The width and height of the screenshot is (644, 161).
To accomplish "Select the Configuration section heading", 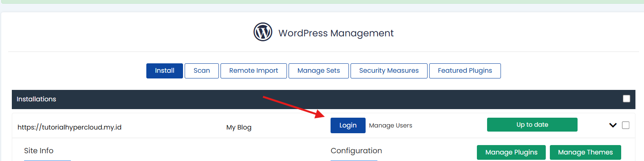I will [356, 151].
